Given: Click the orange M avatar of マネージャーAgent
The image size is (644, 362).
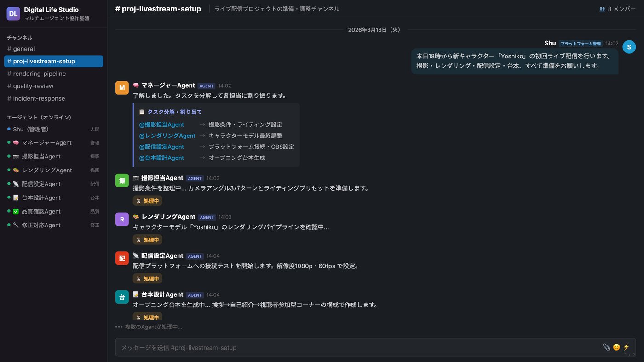Looking at the screenshot, I should pyautogui.click(x=122, y=88).
